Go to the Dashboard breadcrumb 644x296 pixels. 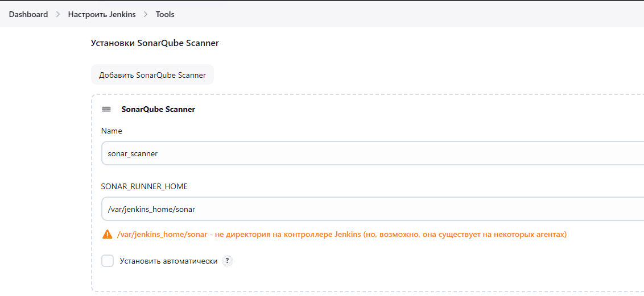pos(28,14)
